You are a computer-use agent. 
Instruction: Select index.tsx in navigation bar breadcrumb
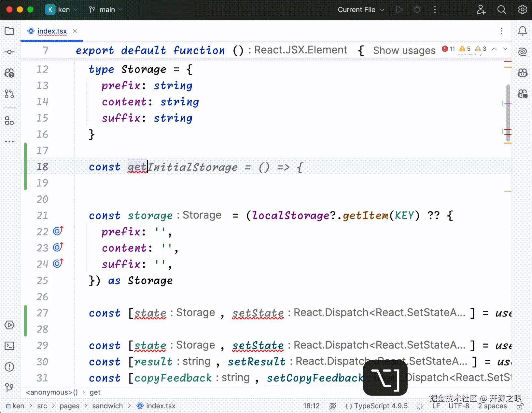click(x=156, y=406)
